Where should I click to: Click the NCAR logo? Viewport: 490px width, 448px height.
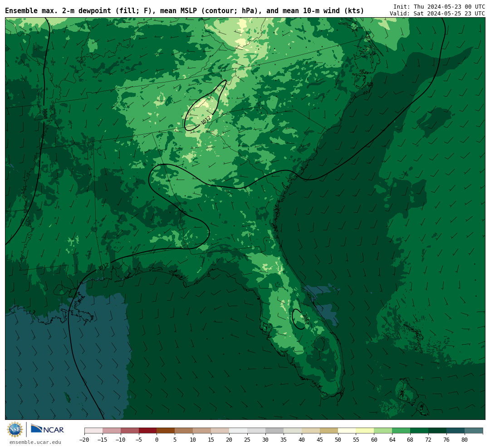tap(47, 429)
